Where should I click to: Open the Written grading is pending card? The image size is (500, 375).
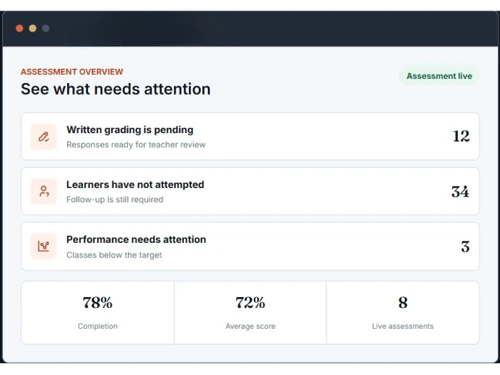(x=250, y=136)
